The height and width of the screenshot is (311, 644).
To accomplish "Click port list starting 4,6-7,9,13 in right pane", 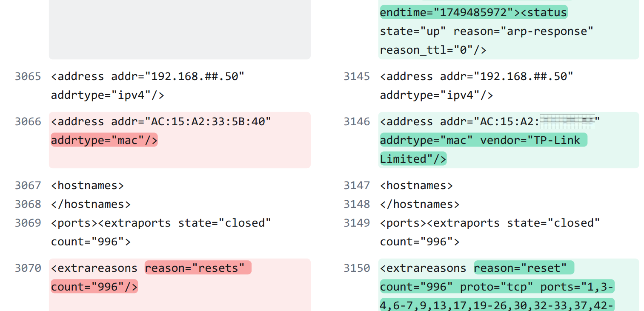I will pyautogui.click(x=497, y=305).
